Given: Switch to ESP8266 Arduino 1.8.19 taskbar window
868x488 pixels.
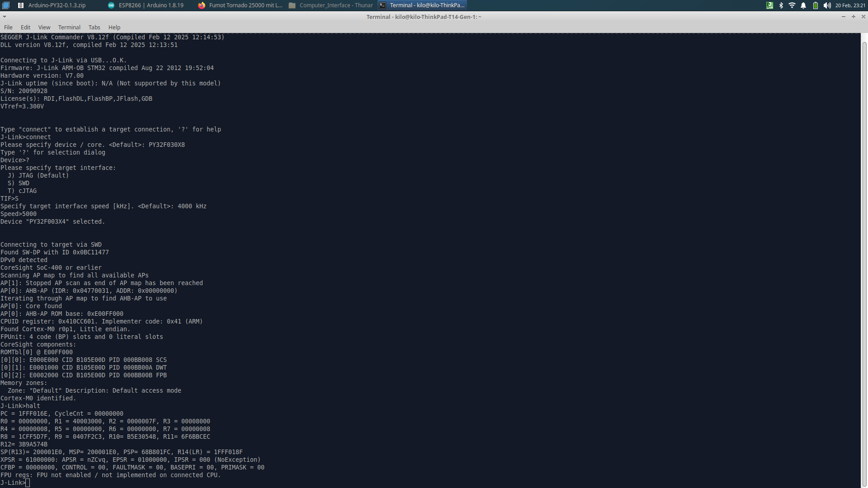Looking at the screenshot, I should (x=149, y=5).
